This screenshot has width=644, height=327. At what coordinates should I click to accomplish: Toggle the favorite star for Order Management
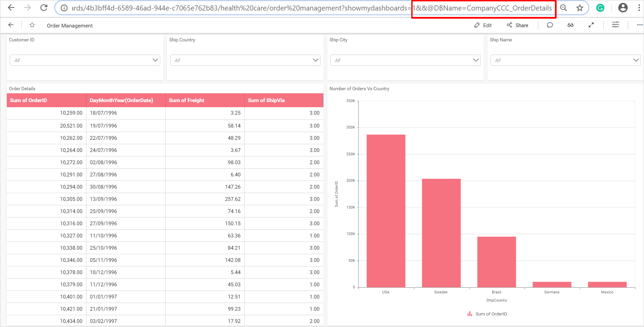click(32, 25)
